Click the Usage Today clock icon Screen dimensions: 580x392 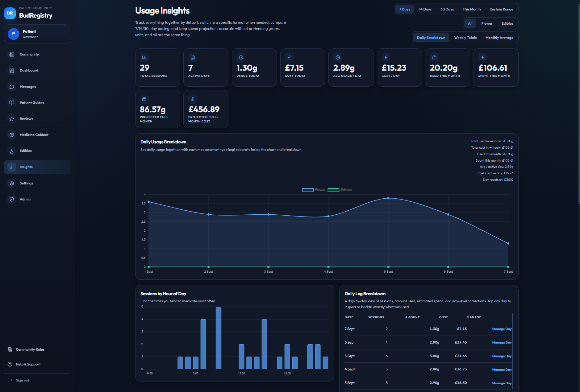[241, 57]
